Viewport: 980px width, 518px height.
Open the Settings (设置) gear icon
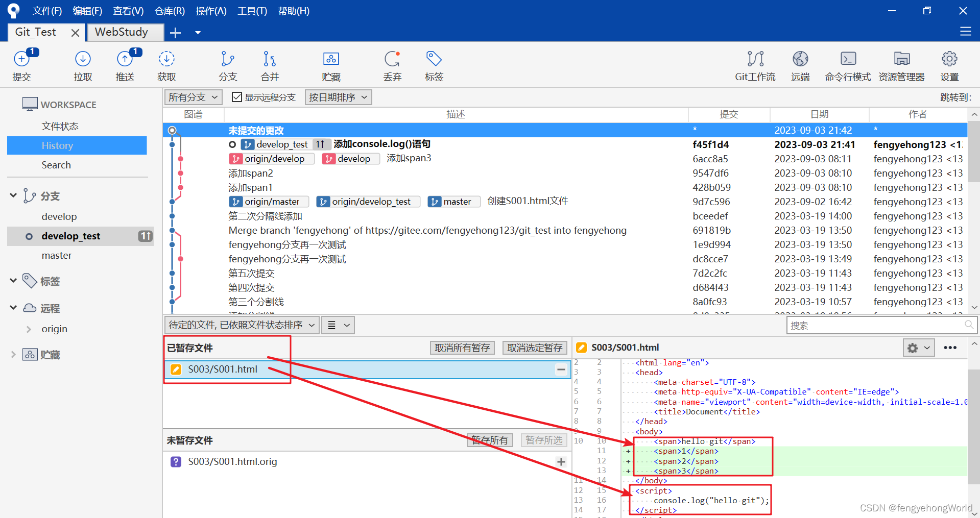point(949,65)
